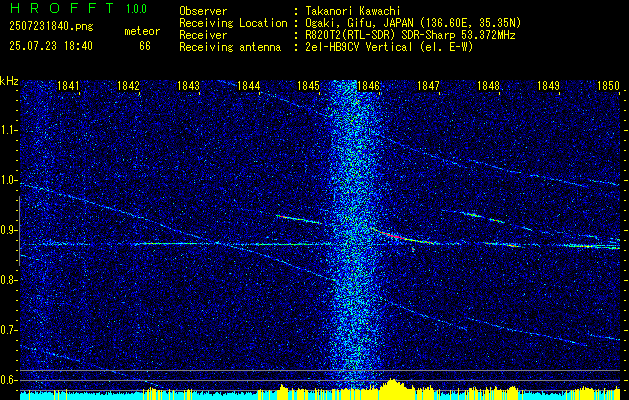Click the 1841 time marker

click(68, 85)
